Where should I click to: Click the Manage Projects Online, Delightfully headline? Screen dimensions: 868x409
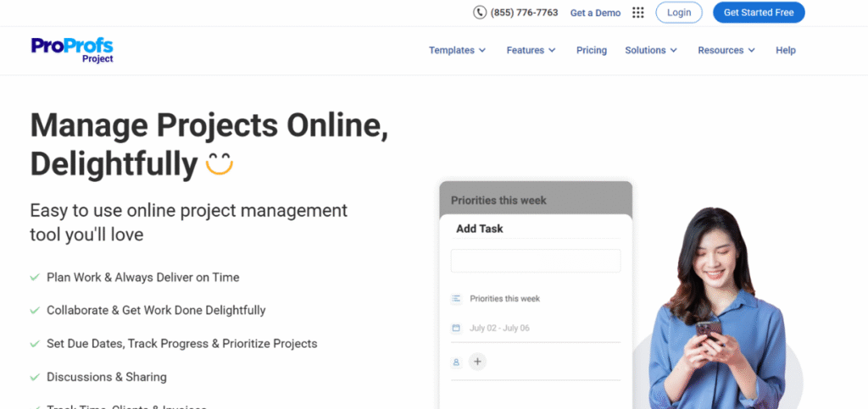(209, 145)
